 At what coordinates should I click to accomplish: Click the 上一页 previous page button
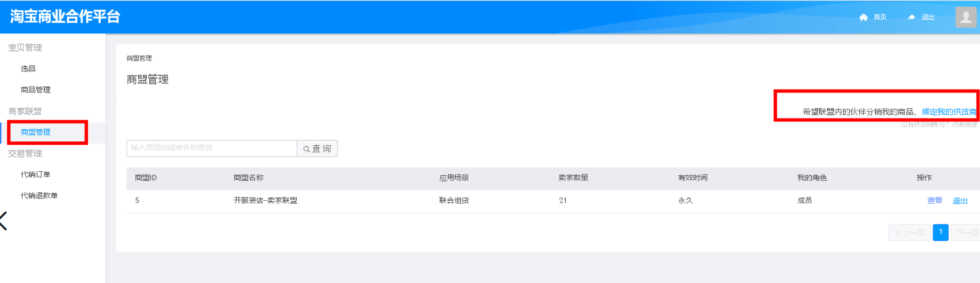[x=909, y=233]
